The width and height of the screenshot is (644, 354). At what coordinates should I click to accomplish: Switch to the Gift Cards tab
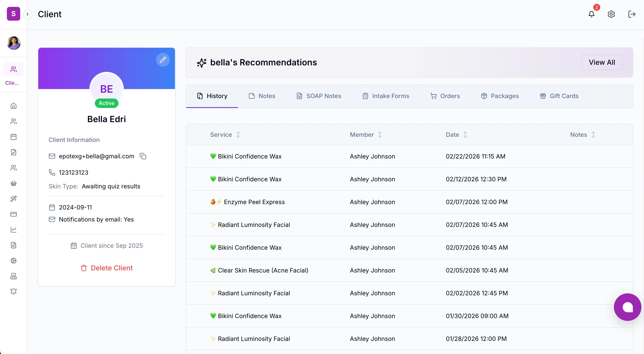[x=559, y=96]
